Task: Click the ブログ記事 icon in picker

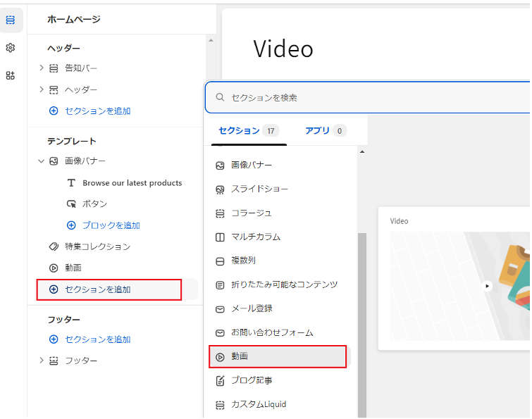Action: tap(220, 381)
